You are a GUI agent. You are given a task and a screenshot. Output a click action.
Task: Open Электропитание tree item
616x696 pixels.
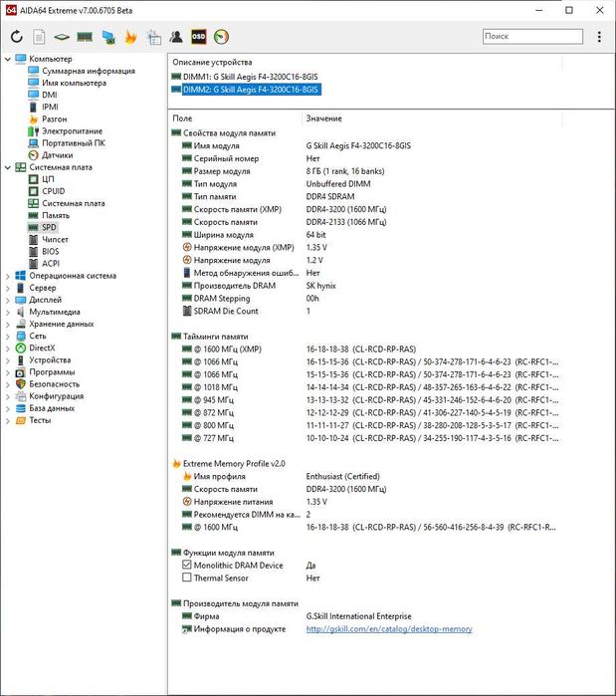point(72,131)
